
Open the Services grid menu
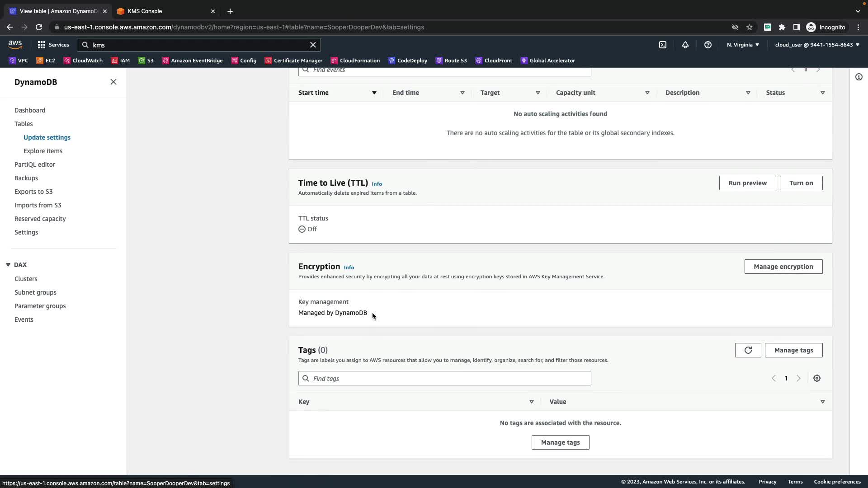(x=53, y=45)
